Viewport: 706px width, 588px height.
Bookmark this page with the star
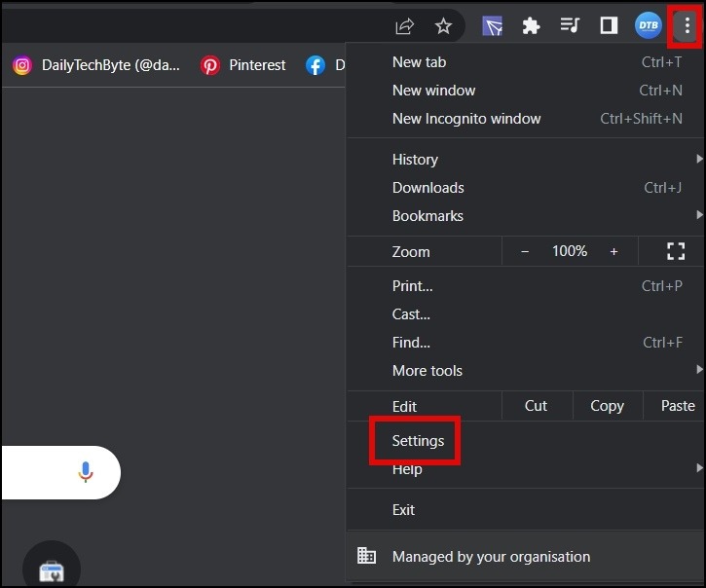click(443, 26)
